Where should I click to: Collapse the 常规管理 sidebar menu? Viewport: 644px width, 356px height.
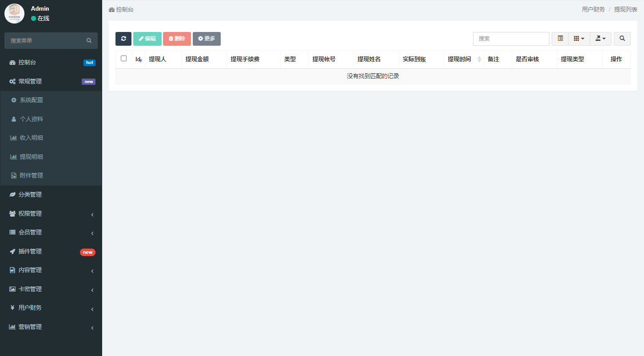[x=51, y=82]
